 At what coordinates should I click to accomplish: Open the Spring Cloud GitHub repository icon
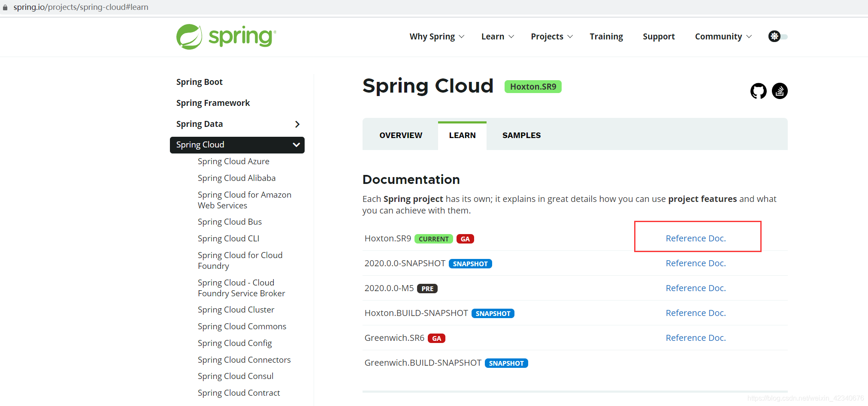tap(758, 91)
